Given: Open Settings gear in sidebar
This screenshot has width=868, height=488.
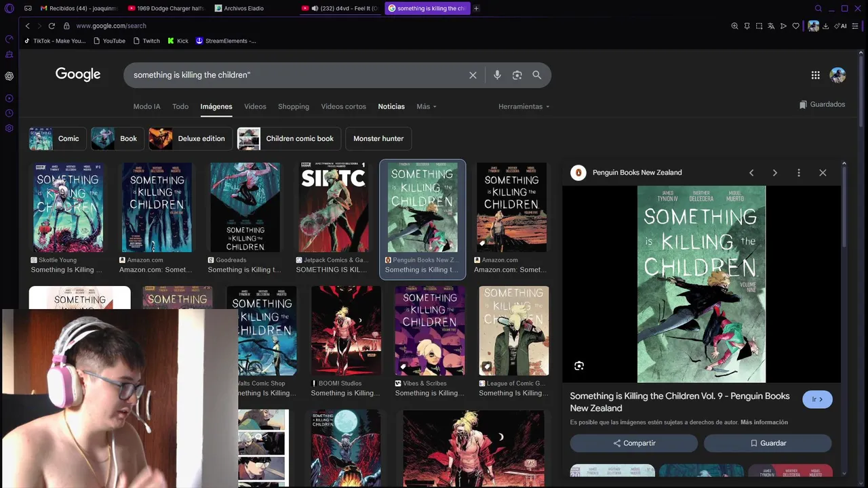Looking at the screenshot, I should click(x=9, y=128).
